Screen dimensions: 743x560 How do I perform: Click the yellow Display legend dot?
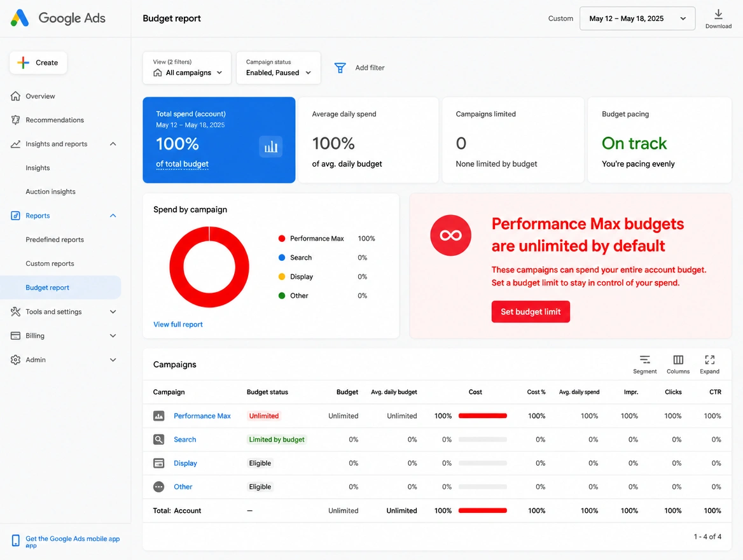pyautogui.click(x=281, y=276)
